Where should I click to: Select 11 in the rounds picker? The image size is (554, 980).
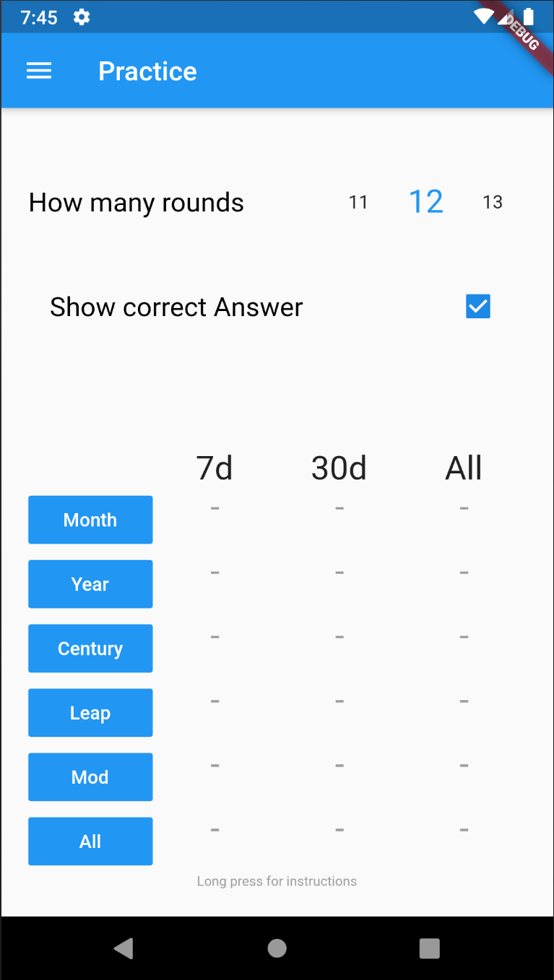358,203
